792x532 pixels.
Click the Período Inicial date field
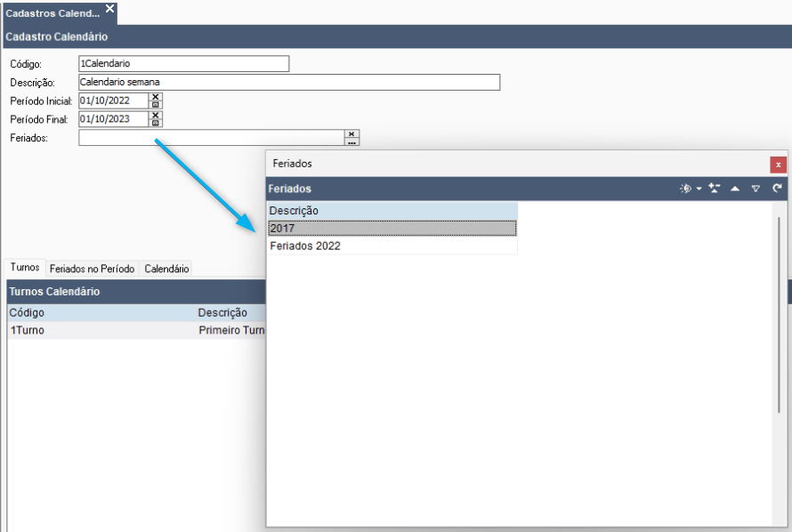[x=114, y=101]
